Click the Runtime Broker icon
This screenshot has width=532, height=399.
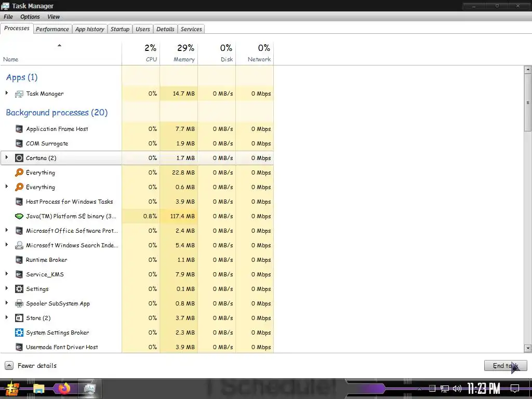tap(19, 260)
